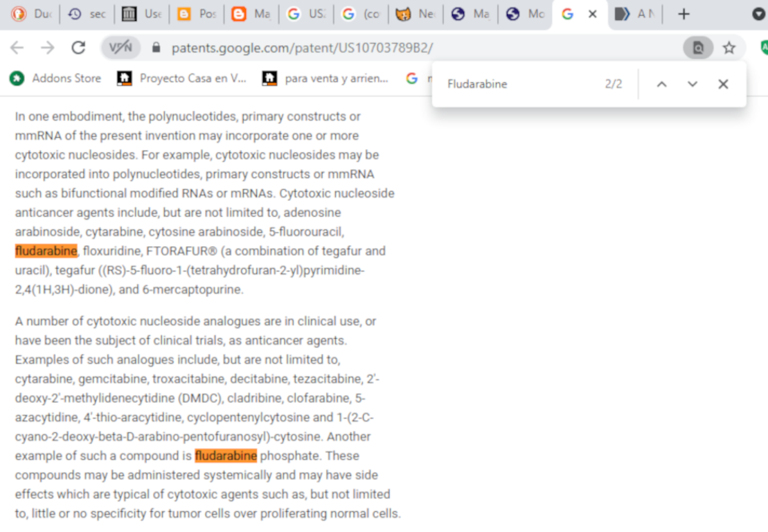The width and height of the screenshot is (768, 532).
Task: Open the 'para venta y arrien...' bookmark
Action: click(x=325, y=78)
